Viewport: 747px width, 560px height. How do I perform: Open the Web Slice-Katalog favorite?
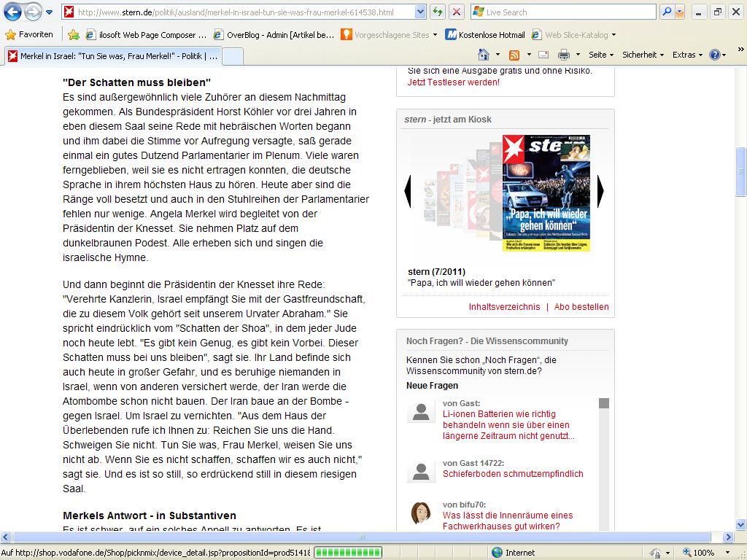573,35
